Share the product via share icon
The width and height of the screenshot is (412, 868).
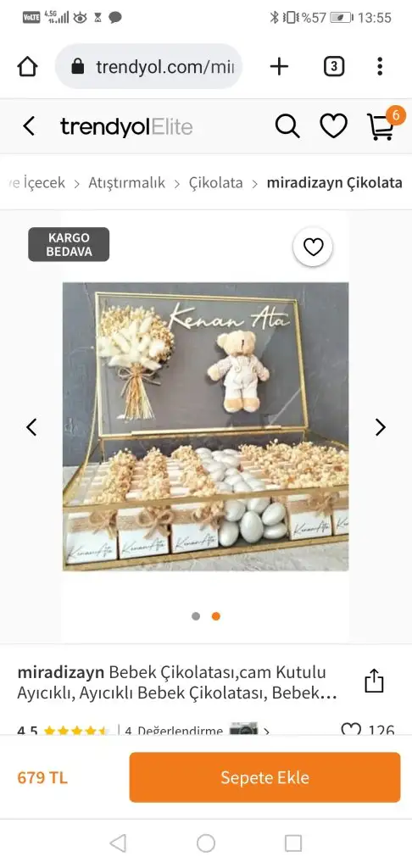click(x=374, y=681)
